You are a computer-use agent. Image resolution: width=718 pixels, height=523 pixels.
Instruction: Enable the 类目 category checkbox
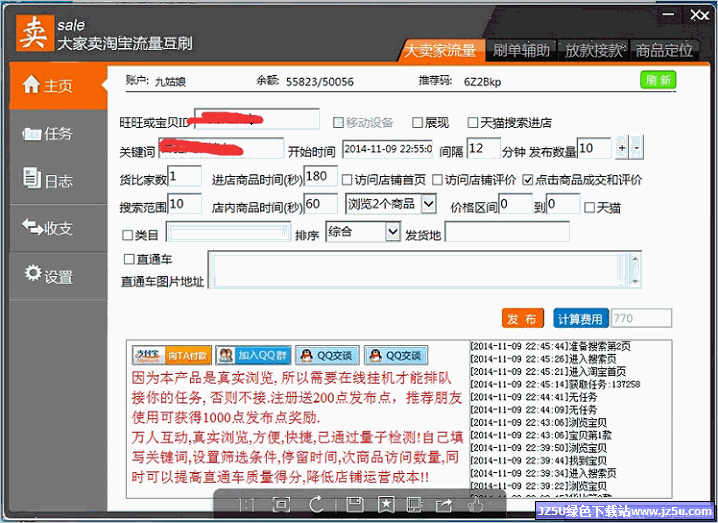[128, 235]
